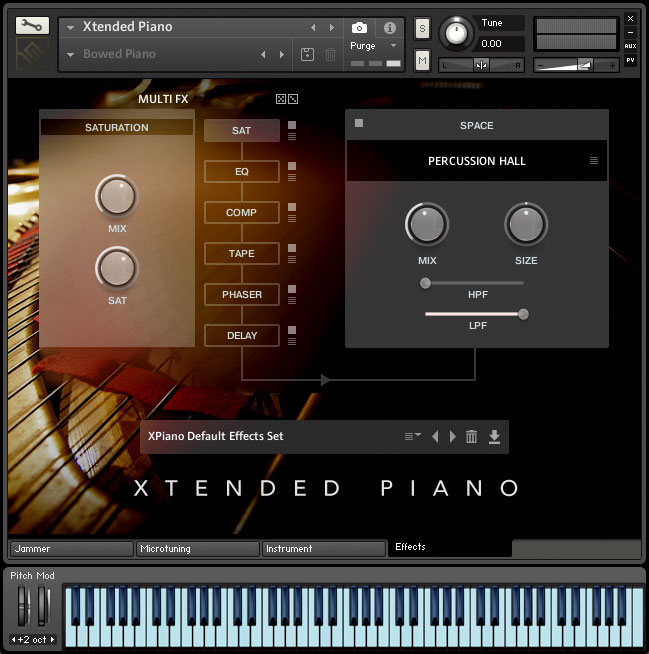649x654 pixels.
Task: Shift keyboard octave up arrow
Action: click(x=52, y=639)
